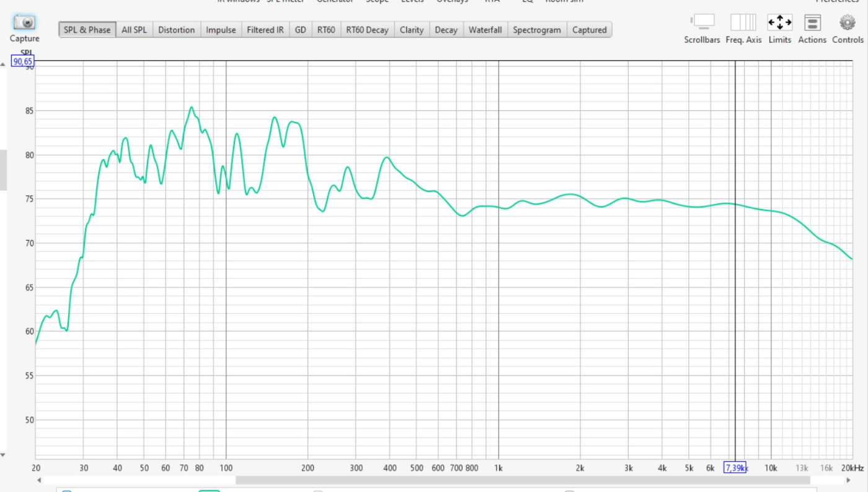Image resolution: width=868 pixels, height=492 pixels.
Task: Open the graph Limits icon
Action: pyautogui.click(x=779, y=23)
